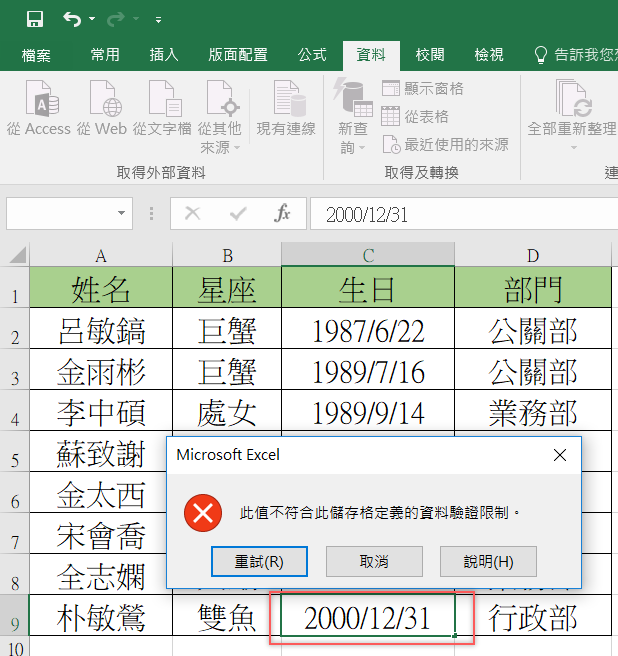The height and width of the screenshot is (656, 618).
Task: Switch to the 插入 ribbon tab
Action: tap(164, 55)
